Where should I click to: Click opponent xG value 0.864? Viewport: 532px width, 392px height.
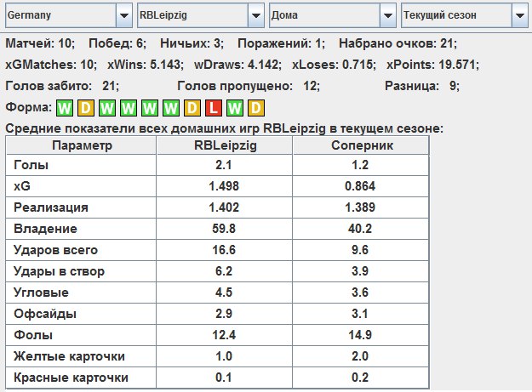[360, 186]
